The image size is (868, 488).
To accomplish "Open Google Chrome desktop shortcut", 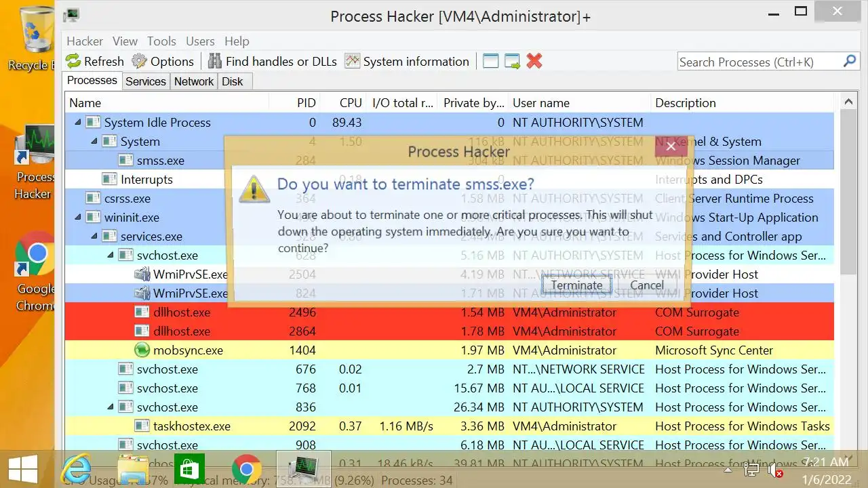I will (34, 272).
